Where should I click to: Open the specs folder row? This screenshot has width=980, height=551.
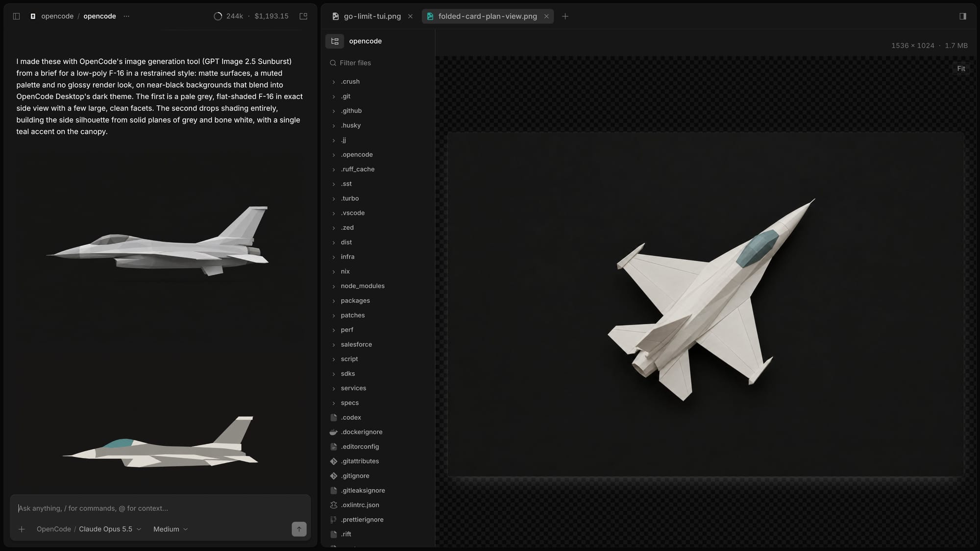pyautogui.click(x=378, y=403)
